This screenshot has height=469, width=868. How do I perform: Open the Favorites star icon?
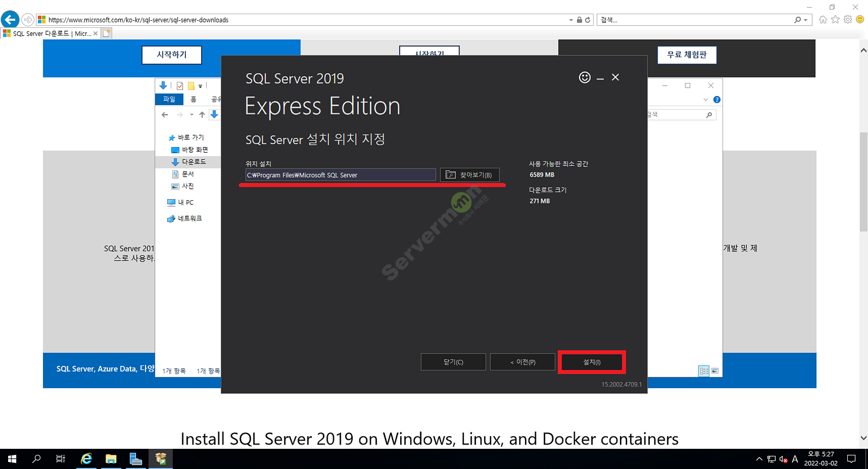(835, 20)
